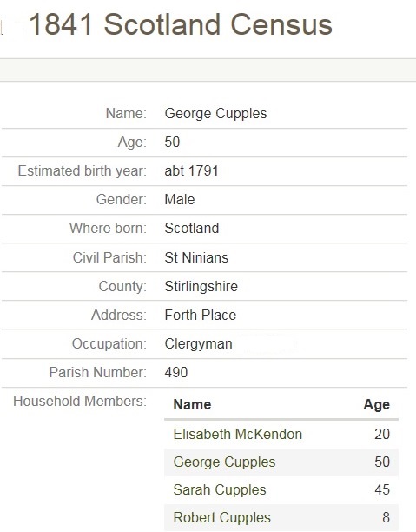416x532 pixels.
Task: Open George Cupples household member link
Action: (224, 462)
